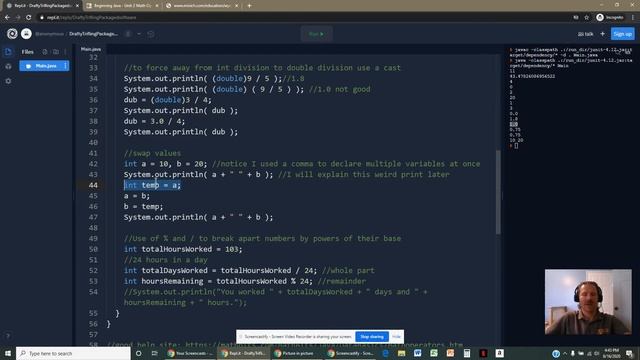Image resolution: width=640 pixels, height=360 pixels.
Task: Open the Main.java file options menu
Action: 65,66
